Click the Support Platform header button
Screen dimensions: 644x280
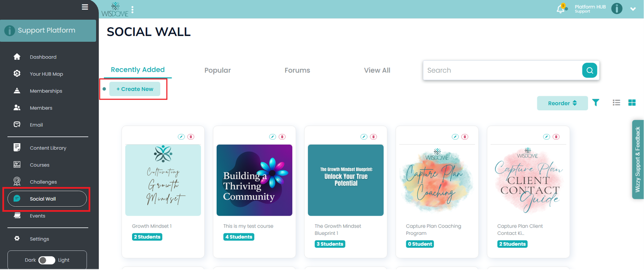point(48,30)
